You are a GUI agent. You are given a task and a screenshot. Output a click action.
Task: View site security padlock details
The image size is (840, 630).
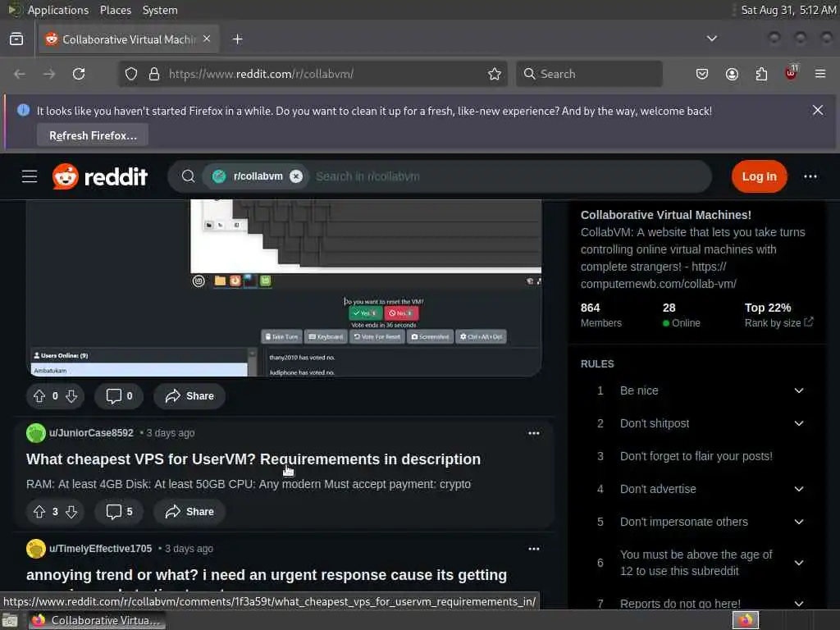coord(154,74)
